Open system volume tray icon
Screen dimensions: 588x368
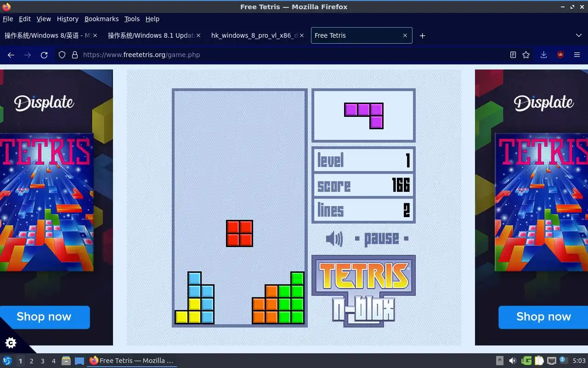513,361
